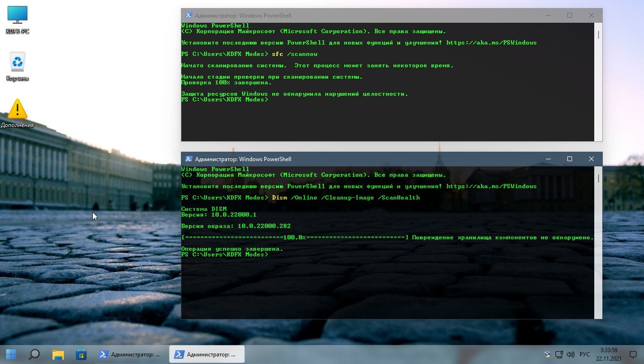
Task: Click the Microsoft copyright line in sfc window
Action: [x=313, y=31]
